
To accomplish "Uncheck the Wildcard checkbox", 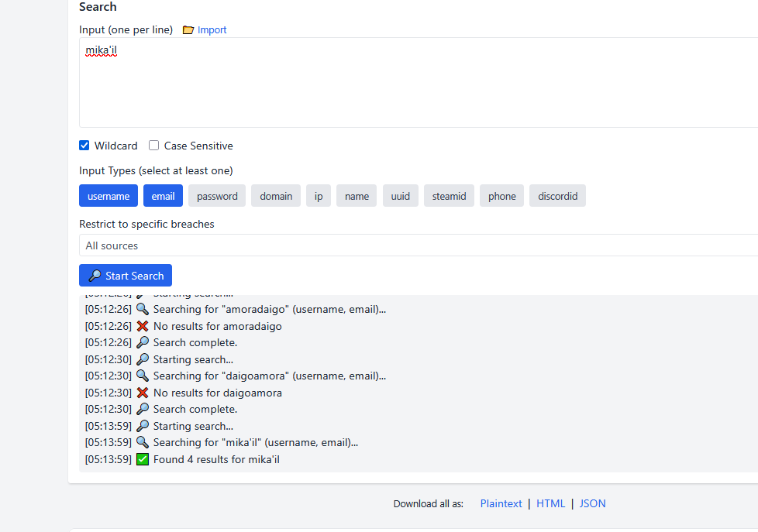I will pyautogui.click(x=84, y=146).
